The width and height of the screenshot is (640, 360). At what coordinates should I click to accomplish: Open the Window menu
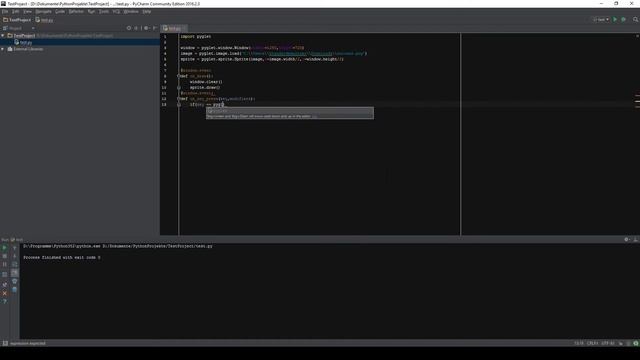coord(131,11)
